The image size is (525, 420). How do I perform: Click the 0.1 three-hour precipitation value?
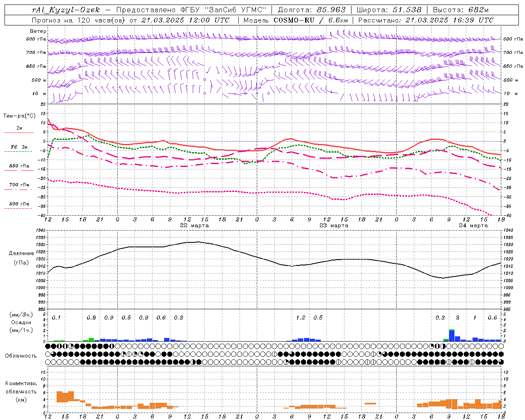click(x=56, y=318)
